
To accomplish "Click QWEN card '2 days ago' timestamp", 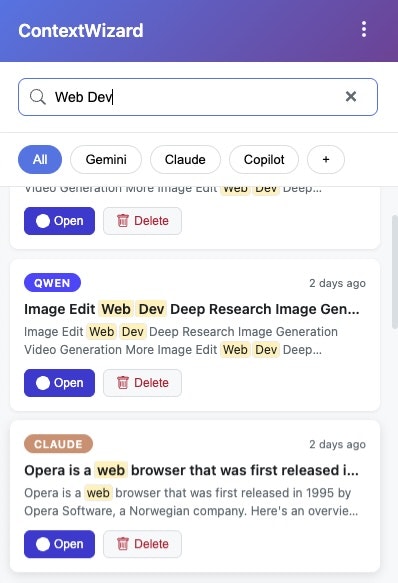I will pos(337,283).
